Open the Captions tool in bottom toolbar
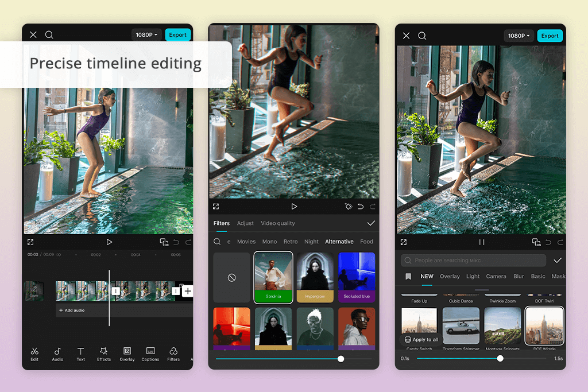The width and height of the screenshot is (588, 392). tap(150, 354)
